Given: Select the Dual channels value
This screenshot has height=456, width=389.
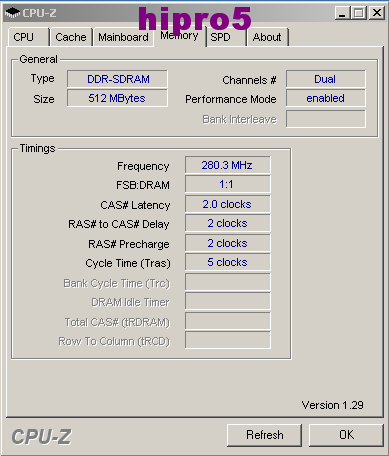Looking at the screenshot, I should [x=326, y=79].
